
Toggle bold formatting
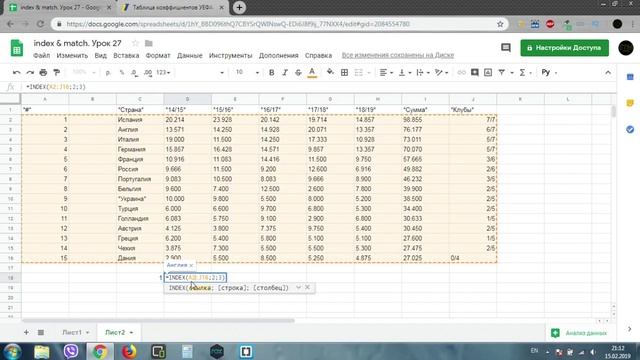pos(271,73)
